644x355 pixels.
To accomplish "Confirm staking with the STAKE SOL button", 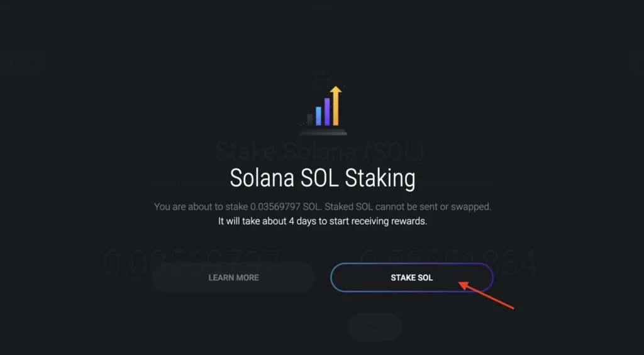I will click(411, 278).
